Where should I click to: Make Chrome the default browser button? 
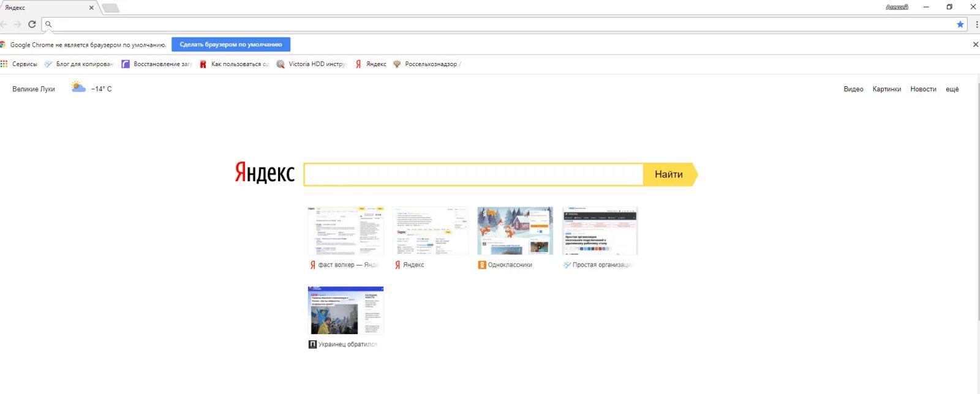coord(231,45)
